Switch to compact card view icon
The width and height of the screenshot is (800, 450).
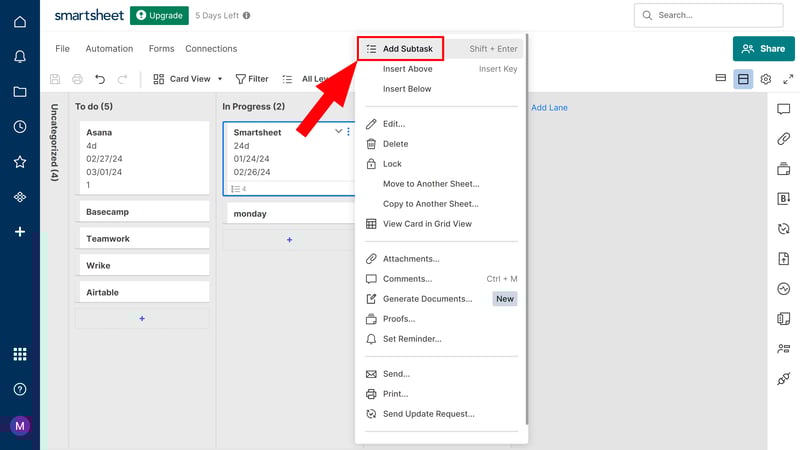tap(720, 78)
